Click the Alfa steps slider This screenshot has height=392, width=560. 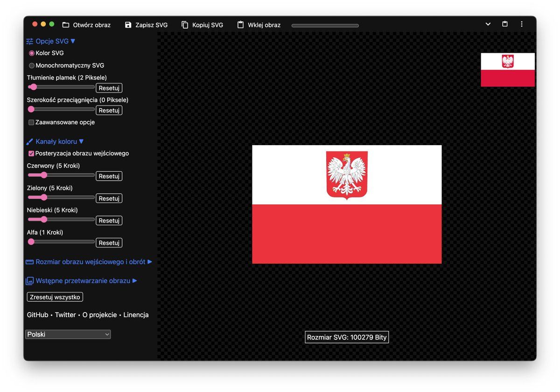tap(61, 242)
